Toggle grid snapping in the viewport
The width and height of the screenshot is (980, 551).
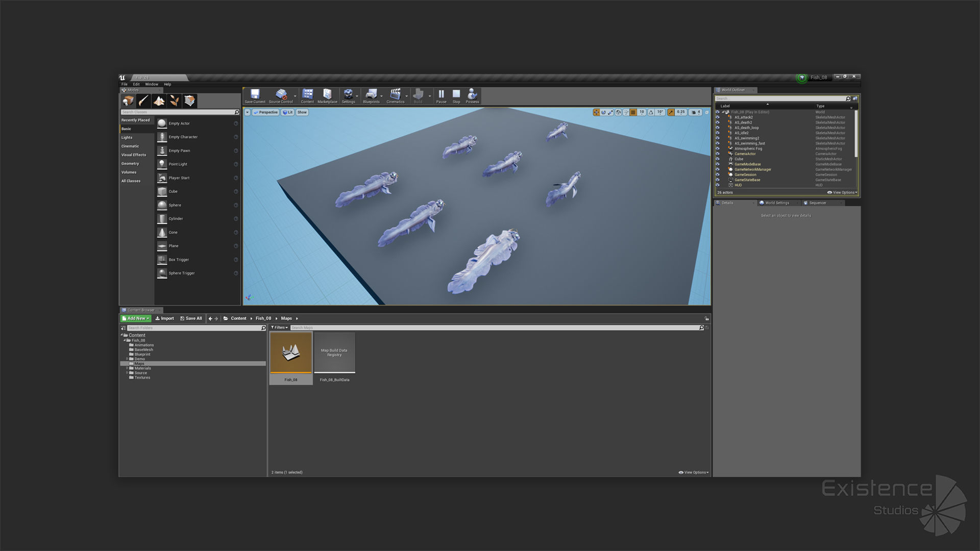point(633,112)
